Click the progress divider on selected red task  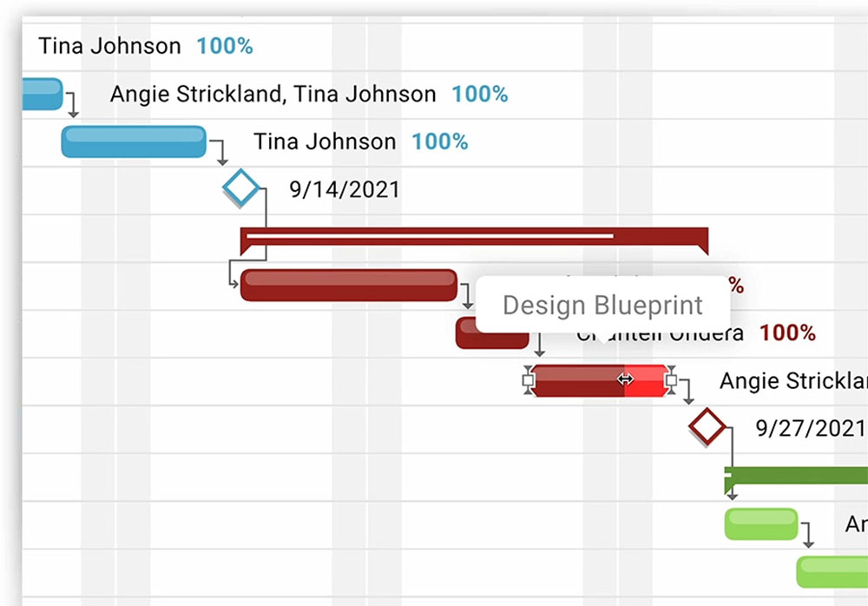[625, 379]
